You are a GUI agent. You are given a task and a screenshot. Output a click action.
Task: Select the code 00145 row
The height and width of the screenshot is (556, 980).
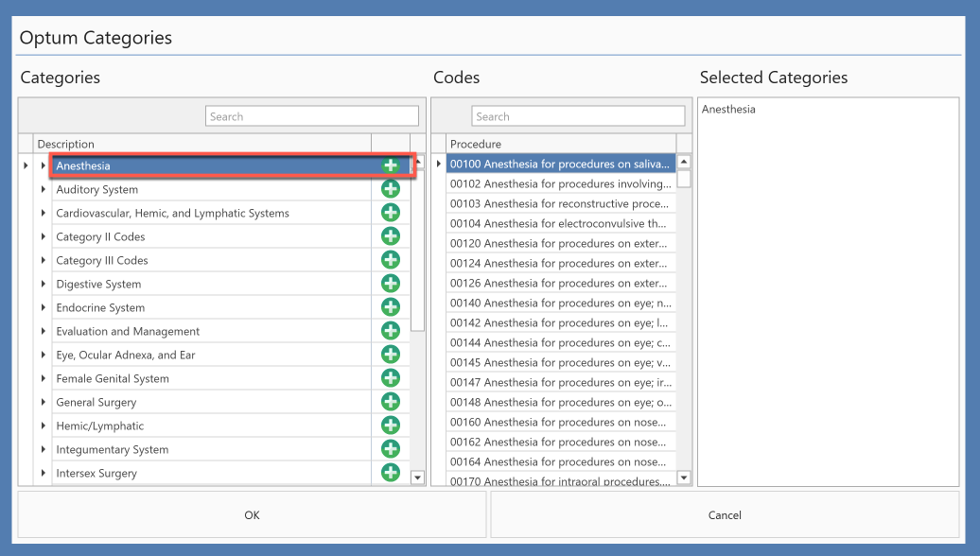coord(561,362)
